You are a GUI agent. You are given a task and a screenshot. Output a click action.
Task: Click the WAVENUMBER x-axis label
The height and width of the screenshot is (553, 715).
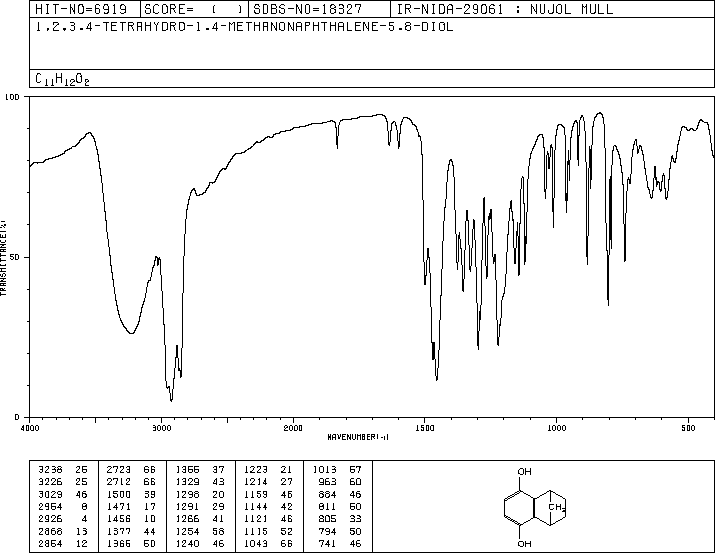(x=358, y=437)
